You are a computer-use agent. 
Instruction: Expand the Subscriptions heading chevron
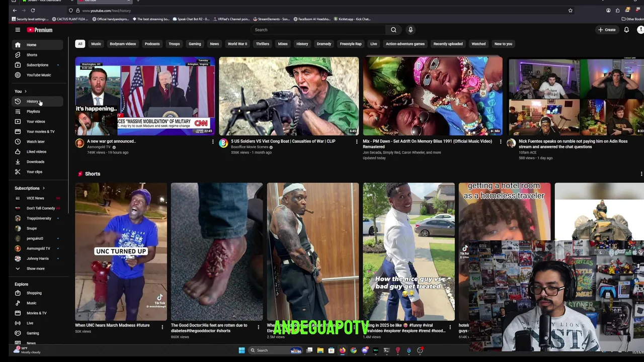coord(44,188)
